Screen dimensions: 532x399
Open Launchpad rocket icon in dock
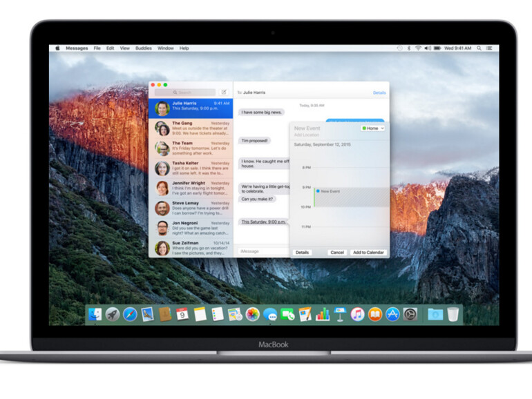click(x=113, y=314)
